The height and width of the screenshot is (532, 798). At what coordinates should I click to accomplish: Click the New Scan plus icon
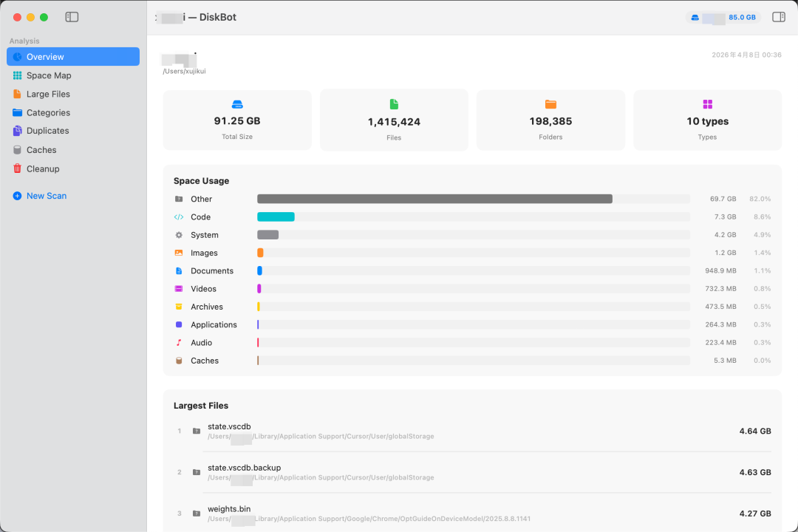[17, 196]
